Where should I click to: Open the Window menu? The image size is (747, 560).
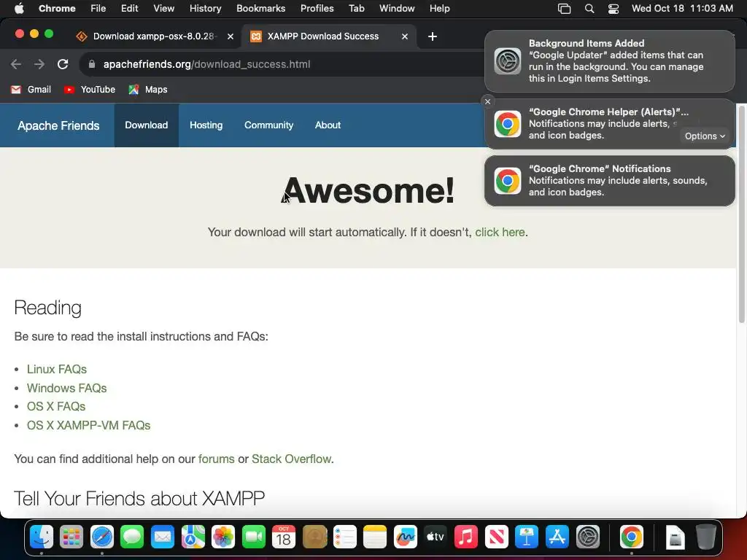pyautogui.click(x=397, y=9)
